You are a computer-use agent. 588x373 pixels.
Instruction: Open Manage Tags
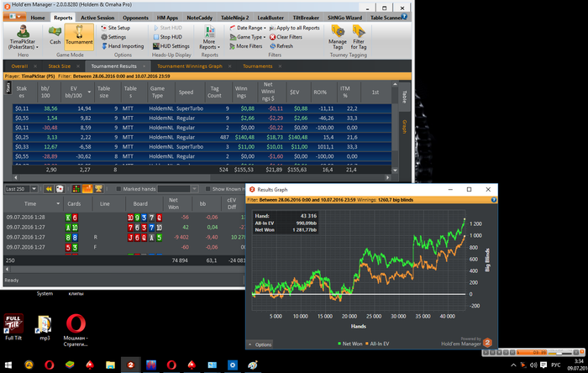coord(338,38)
